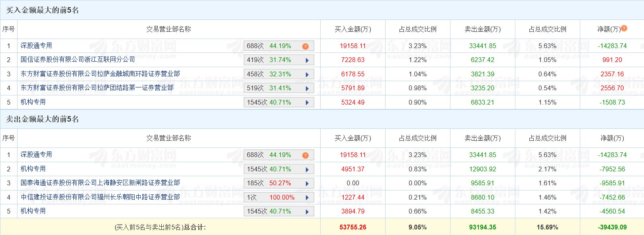
Task: Click 卖出金额(万) column header in bottom table
Action: click(482, 138)
